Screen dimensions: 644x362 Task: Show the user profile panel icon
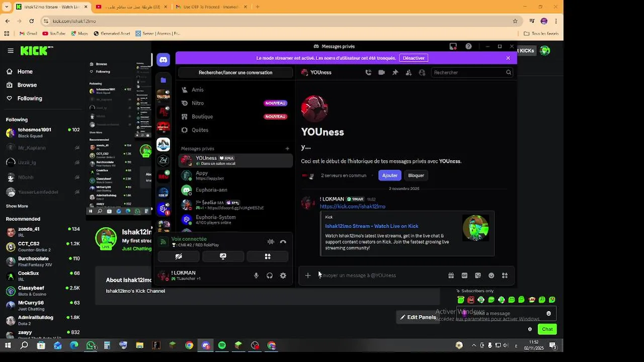coord(422,72)
